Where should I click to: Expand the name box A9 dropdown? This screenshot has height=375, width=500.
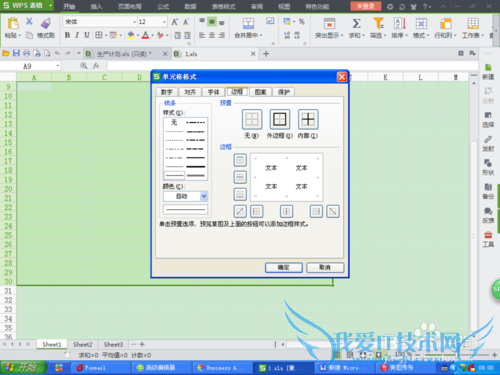(x=58, y=66)
